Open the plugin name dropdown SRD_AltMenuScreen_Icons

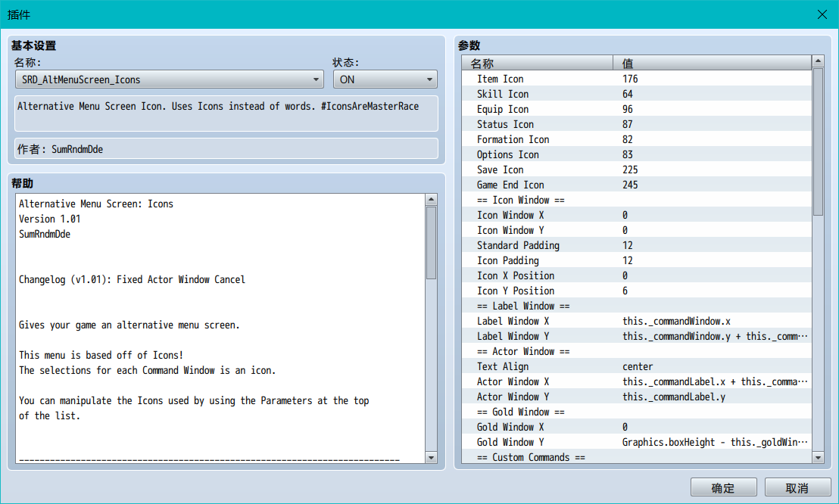[169, 79]
